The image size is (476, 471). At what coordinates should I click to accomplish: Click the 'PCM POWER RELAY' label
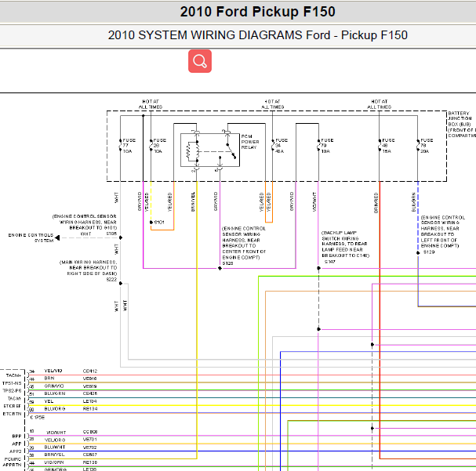pos(250,142)
